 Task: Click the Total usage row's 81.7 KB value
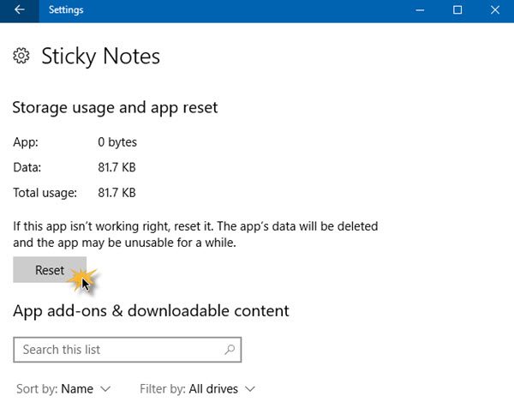pyautogui.click(x=117, y=193)
